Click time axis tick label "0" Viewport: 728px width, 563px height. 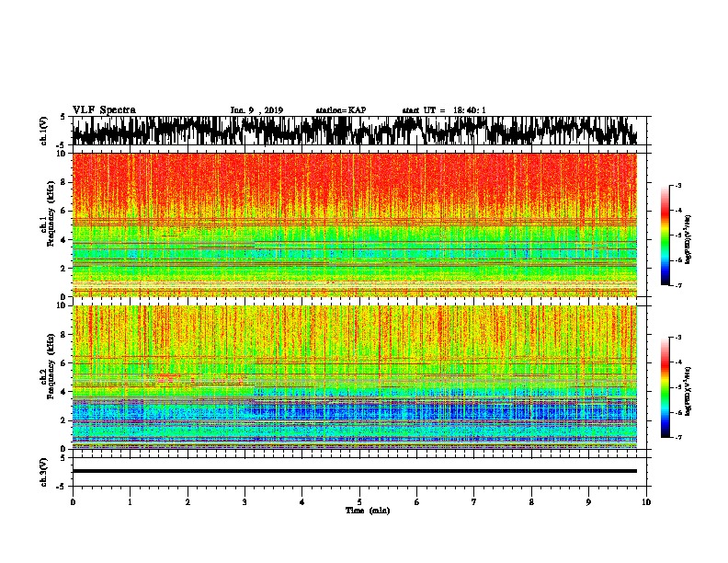coord(73,502)
